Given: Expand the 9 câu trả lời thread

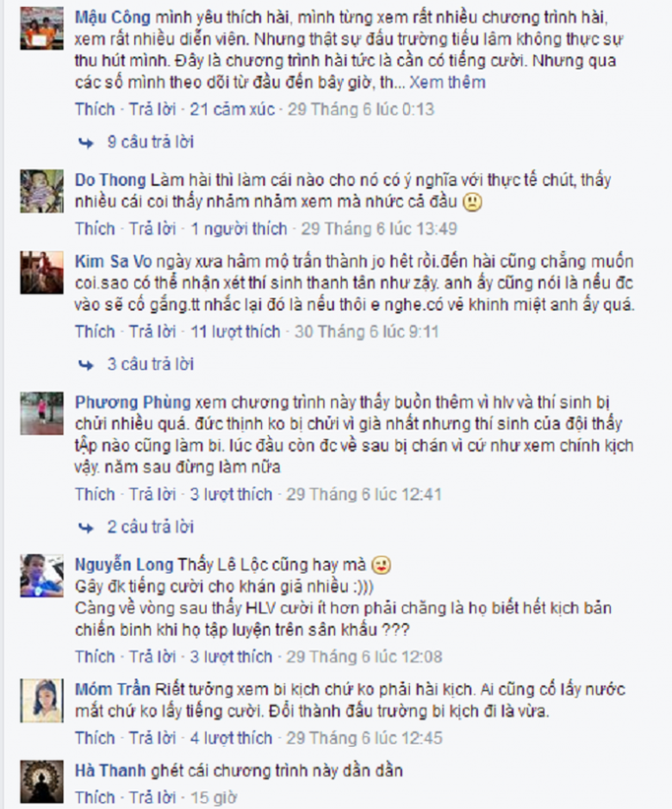Looking at the screenshot, I should [x=150, y=142].
